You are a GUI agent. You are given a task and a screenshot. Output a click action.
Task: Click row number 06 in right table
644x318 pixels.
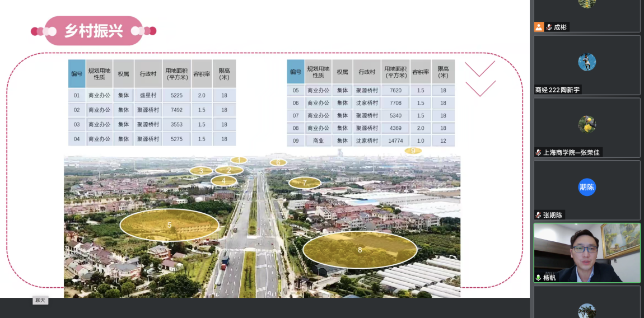296,103
